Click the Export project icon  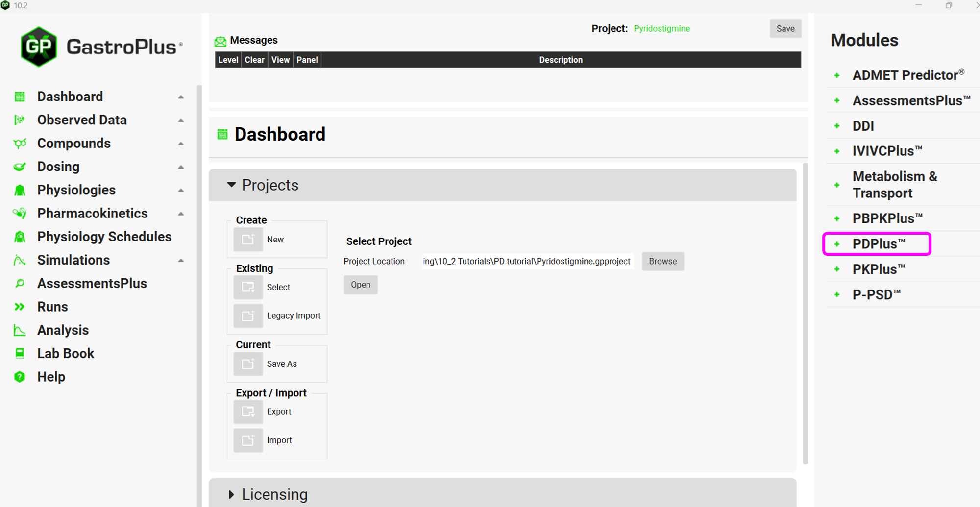coord(248,412)
